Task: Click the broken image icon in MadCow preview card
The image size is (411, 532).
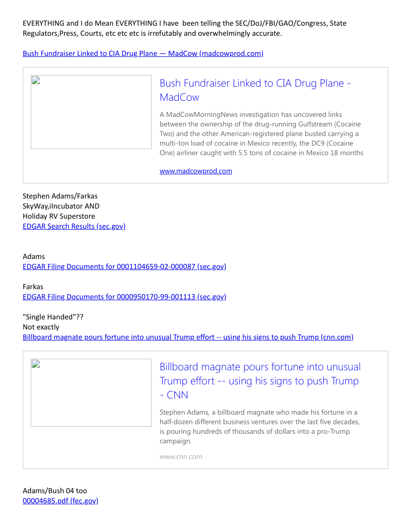Action: point(35,81)
